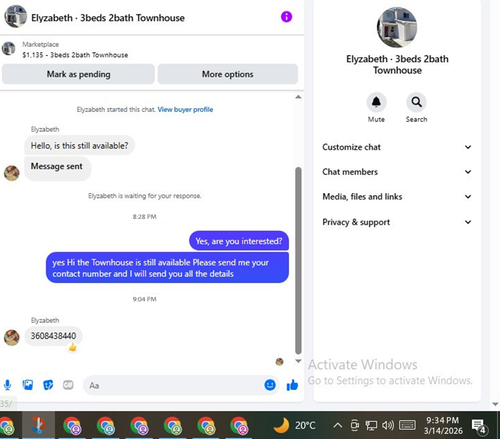This screenshot has width=500, height=439.
Task: Click the 'Message sent' bubble
Action: (x=57, y=168)
